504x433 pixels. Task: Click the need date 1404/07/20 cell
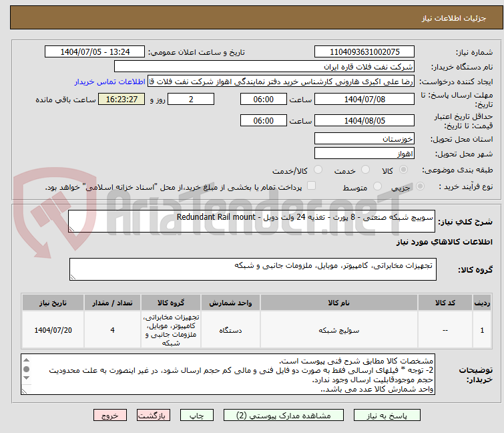pyautogui.click(x=53, y=330)
